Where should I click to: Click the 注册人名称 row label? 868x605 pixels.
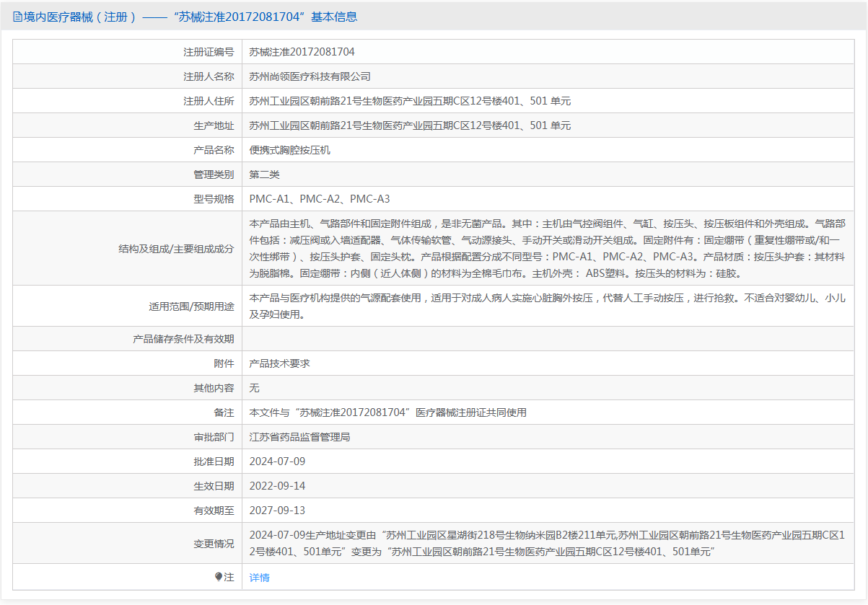point(209,76)
